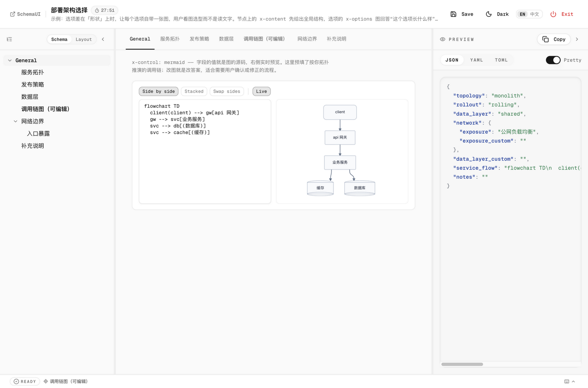The height and width of the screenshot is (388, 588).
Task: Open 发布策略 in the sidebar tree
Action: click(33, 85)
